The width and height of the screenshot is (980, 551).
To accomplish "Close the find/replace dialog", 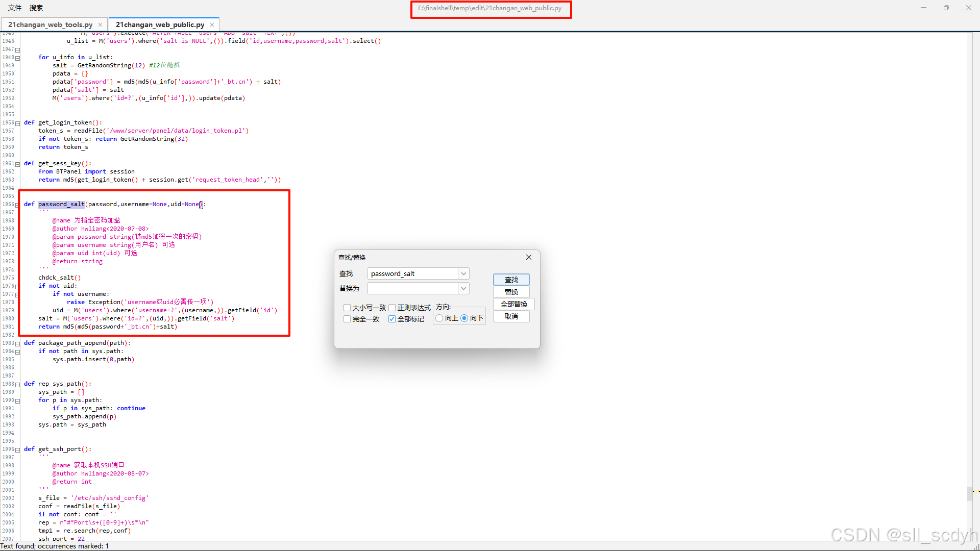I will tap(529, 257).
